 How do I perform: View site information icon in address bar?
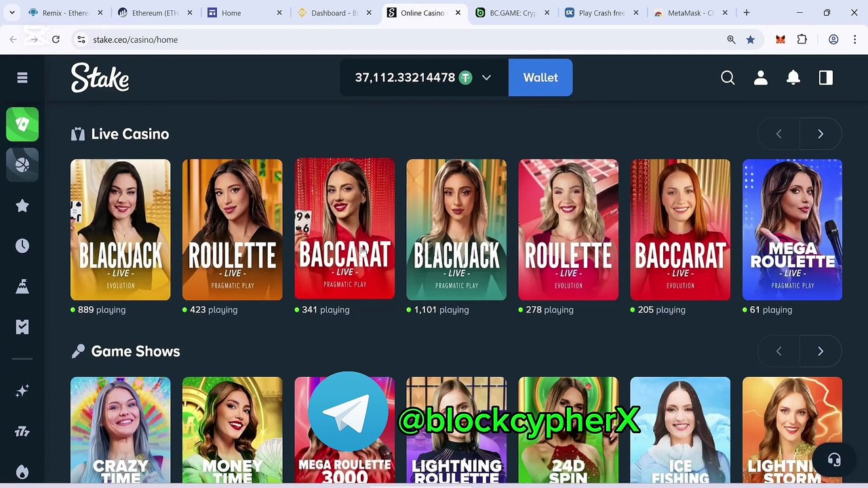pos(81,39)
